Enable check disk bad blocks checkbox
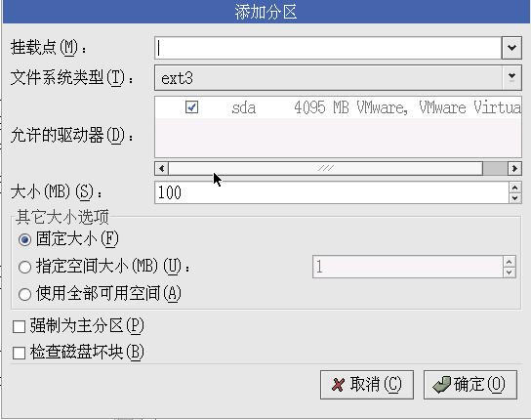The image size is (531, 420). point(19,353)
